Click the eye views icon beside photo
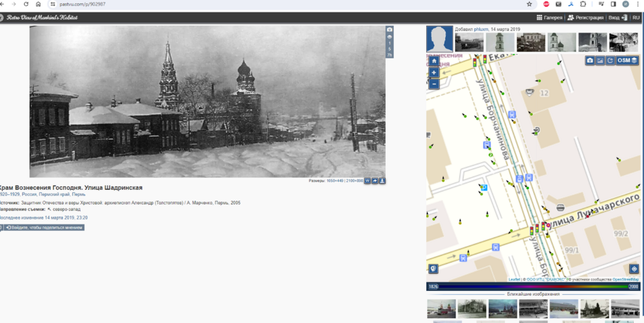The height and width of the screenshot is (323, 644). pyautogui.click(x=390, y=37)
